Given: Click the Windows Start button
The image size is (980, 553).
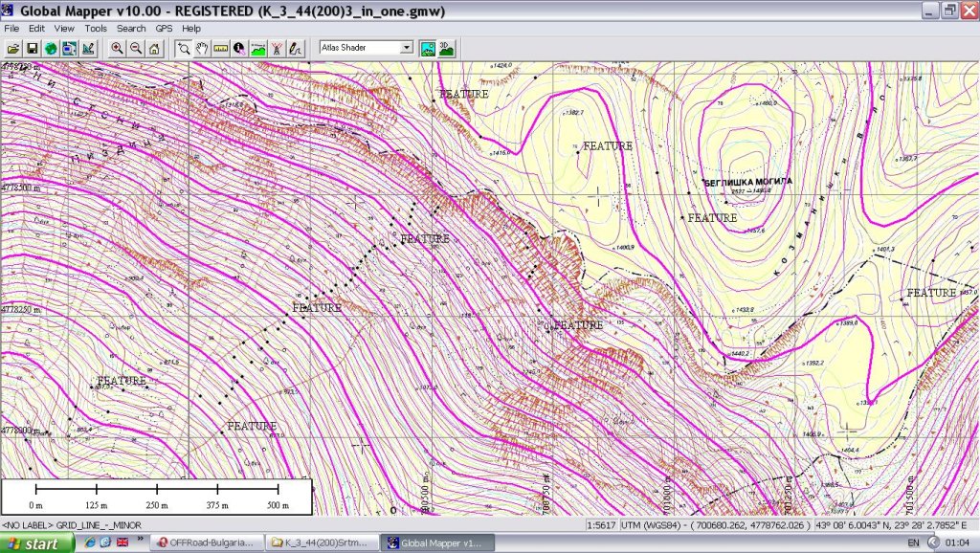Looking at the screenshot, I should pos(38,543).
